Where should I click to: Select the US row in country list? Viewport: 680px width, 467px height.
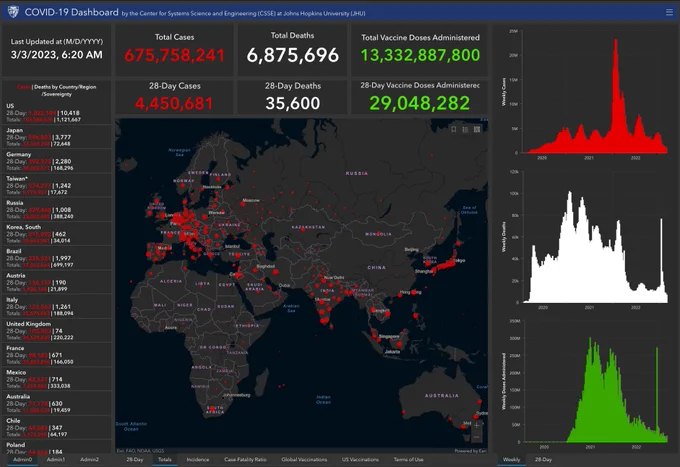point(57,113)
